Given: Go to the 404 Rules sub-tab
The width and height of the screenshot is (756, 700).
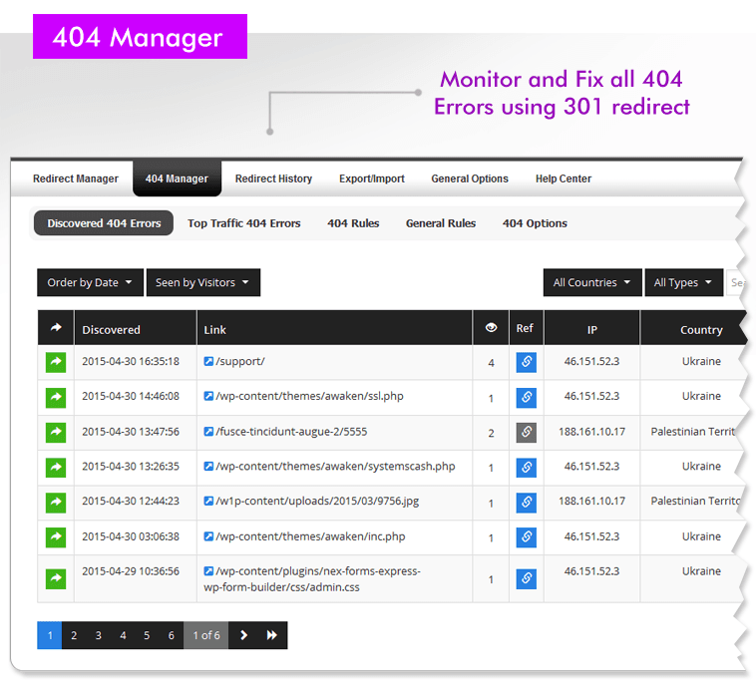Looking at the screenshot, I should pyautogui.click(x=353, y=223).
